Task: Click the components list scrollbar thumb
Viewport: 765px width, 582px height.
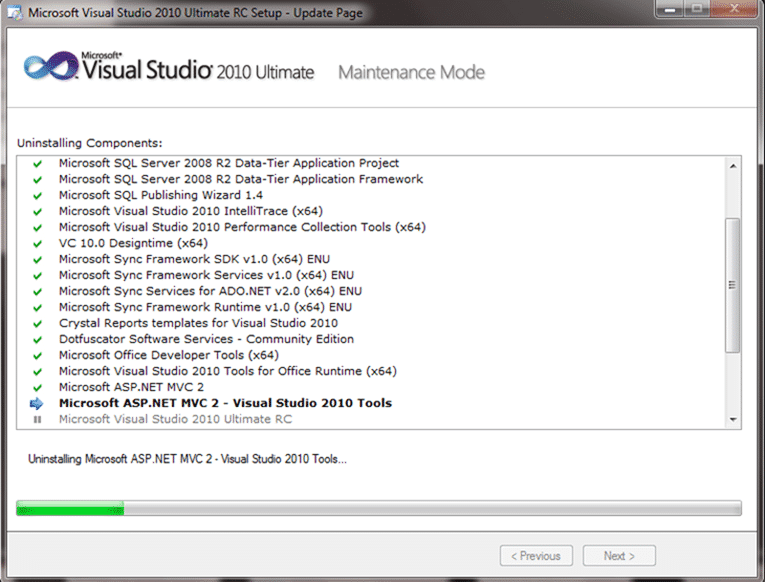Action: [x=732, y=285]
